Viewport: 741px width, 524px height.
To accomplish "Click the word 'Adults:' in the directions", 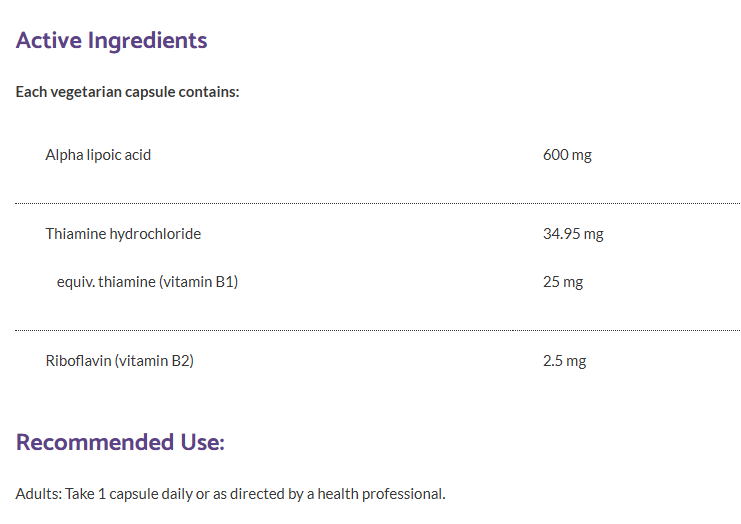I will click(x=38, y=494).
